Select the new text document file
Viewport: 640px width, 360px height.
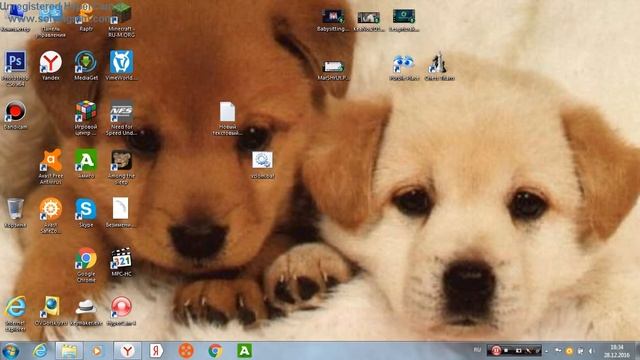click(x=227, y=118)
